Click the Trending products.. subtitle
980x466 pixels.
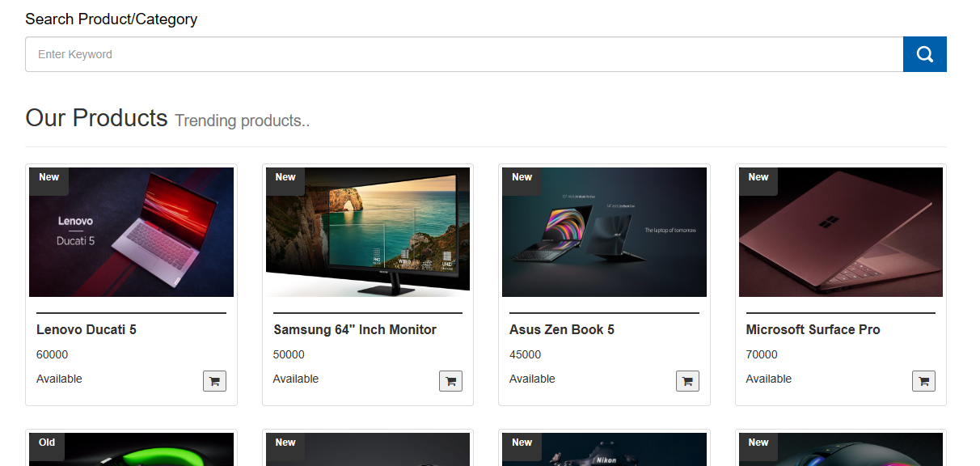243,121
